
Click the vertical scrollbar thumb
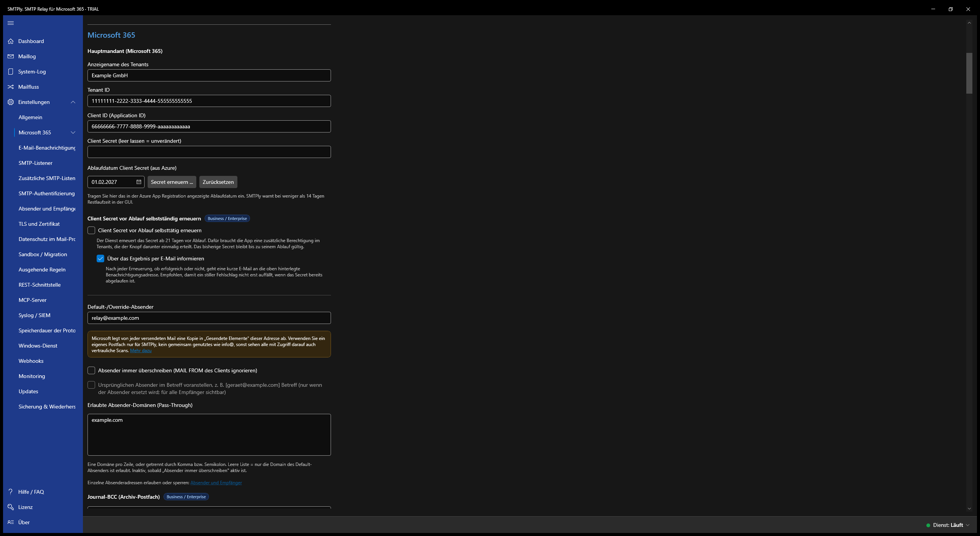(x=969, y=73)
